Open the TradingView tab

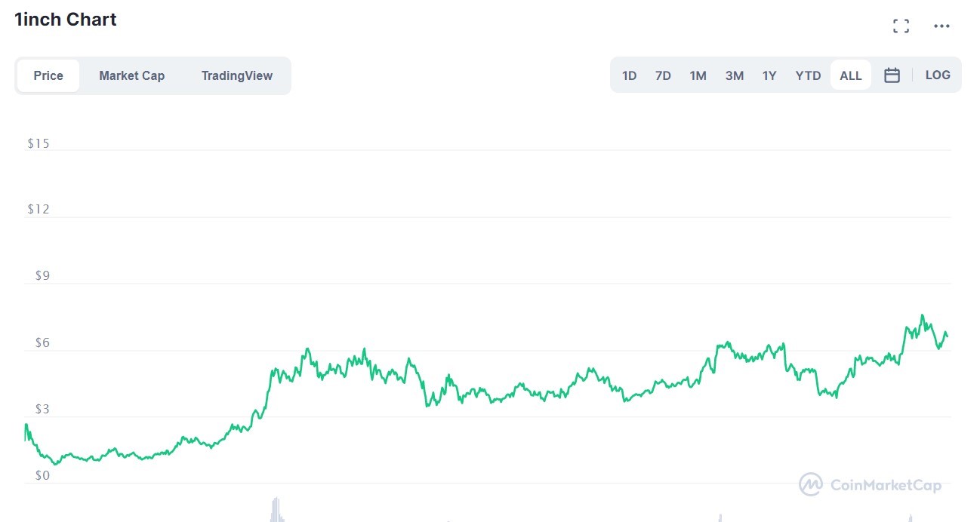tap(237, 75)
